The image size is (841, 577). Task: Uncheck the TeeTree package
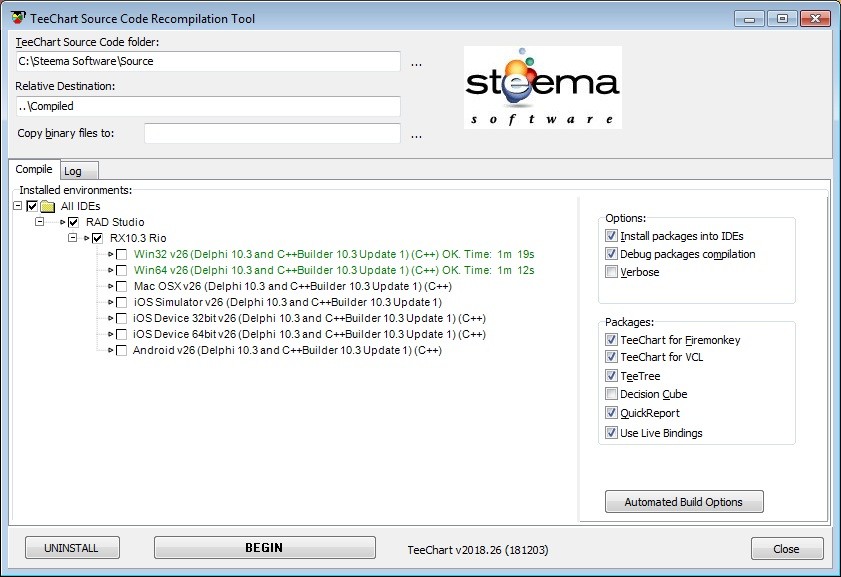pyautogui.click(x=611, y=376)
